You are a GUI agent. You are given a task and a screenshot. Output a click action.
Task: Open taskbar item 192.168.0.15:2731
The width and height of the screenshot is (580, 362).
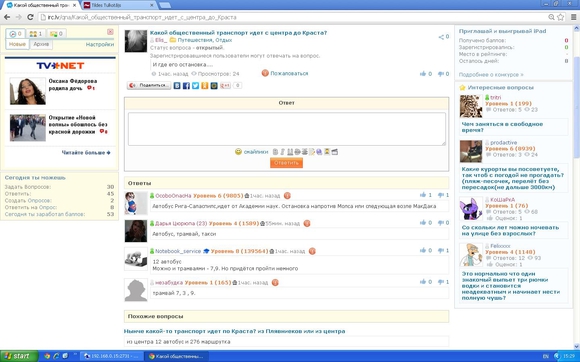[x=111, y=356]
